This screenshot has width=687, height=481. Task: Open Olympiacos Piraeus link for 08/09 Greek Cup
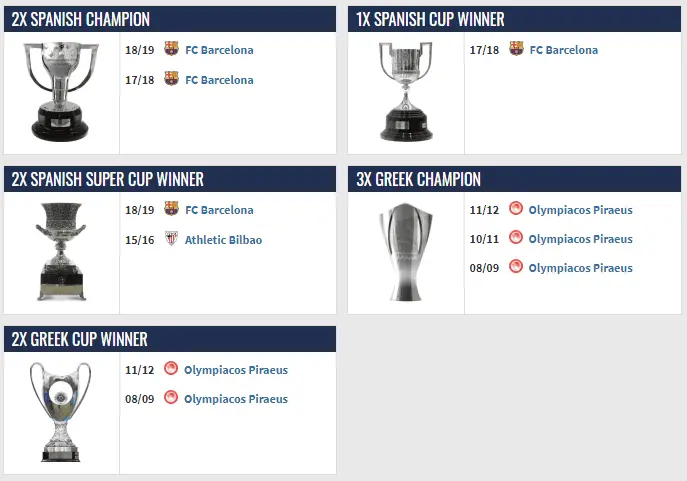click(236, 399)
